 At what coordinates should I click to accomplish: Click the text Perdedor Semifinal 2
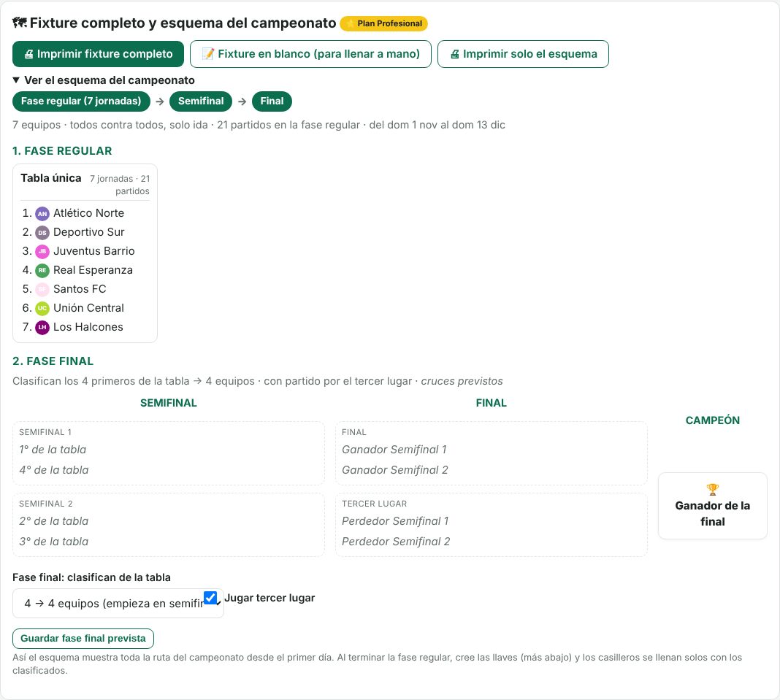click(395, 542)
